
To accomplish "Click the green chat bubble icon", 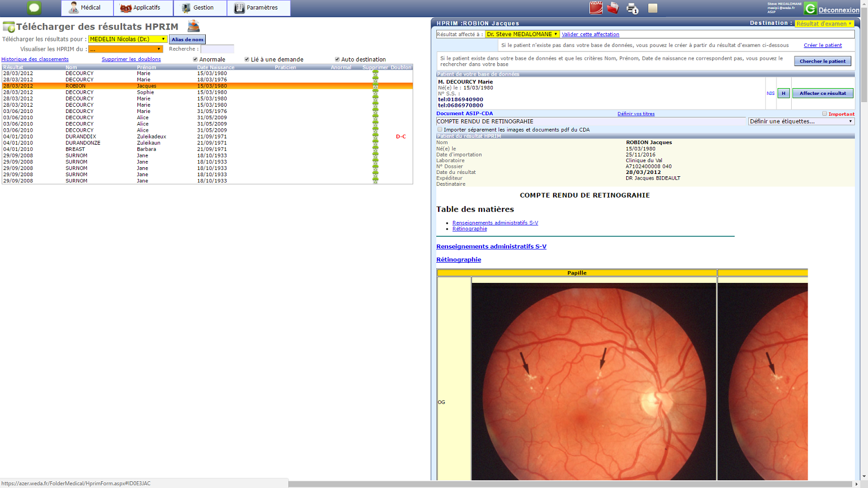I will [34, 8].
